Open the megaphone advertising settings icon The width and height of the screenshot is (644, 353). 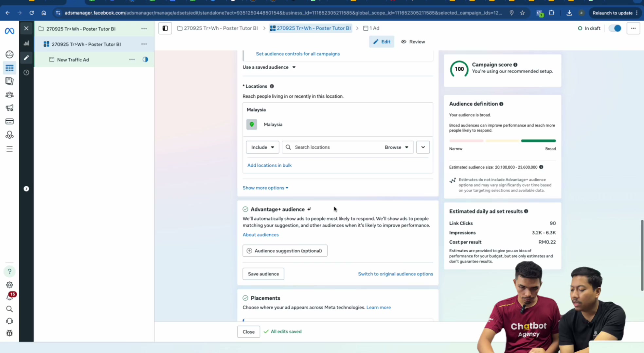9,108
